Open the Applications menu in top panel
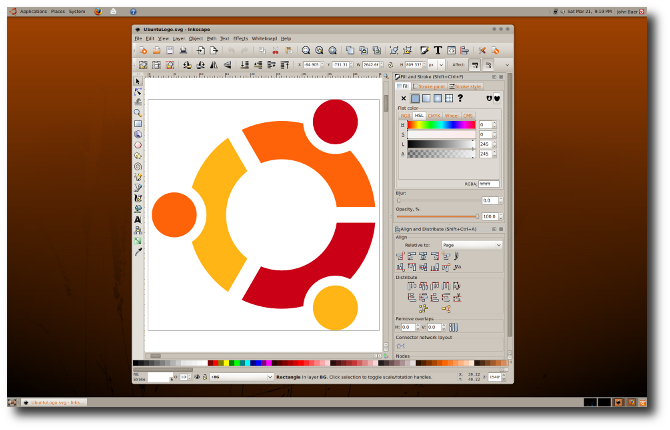Screen dimensions: 670x430 33,12
